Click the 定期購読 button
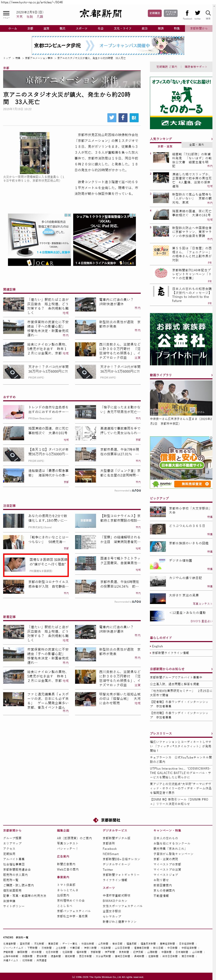This screenshot has width=216, height=980. coord(155,13)
